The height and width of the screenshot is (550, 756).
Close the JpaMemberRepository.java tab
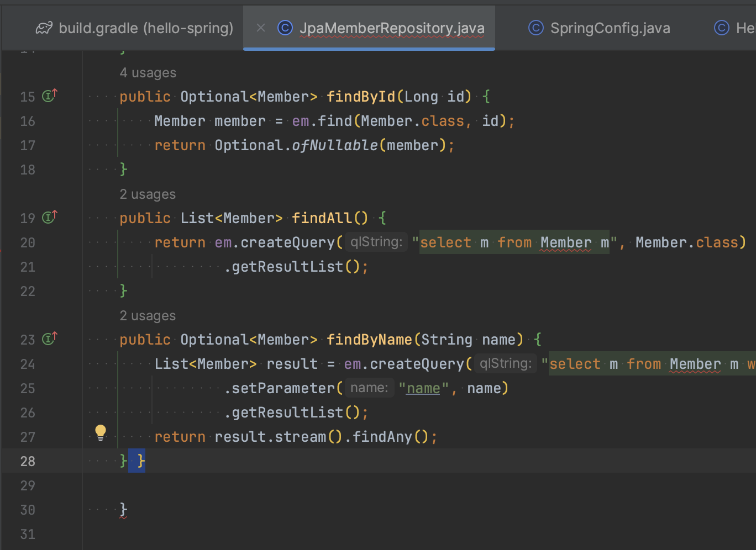(261, 28)
